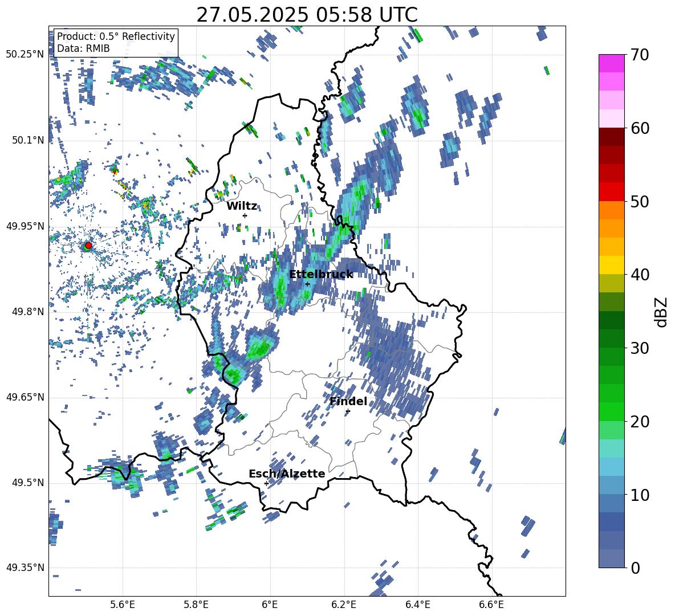Click the Ettelbruck city label
This screenshot has height=616, width=675.
pos(321,275)
